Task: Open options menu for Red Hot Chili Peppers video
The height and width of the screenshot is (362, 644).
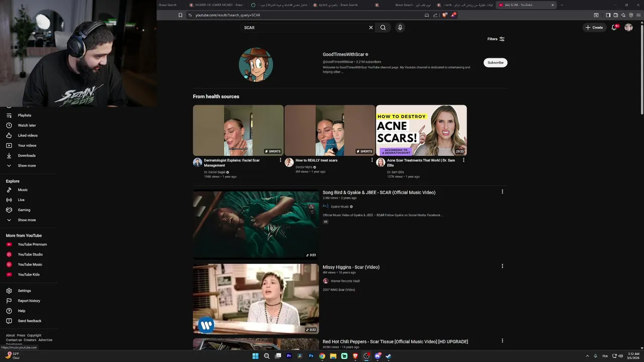Action: pyautogui.click(x=502, y=340)
